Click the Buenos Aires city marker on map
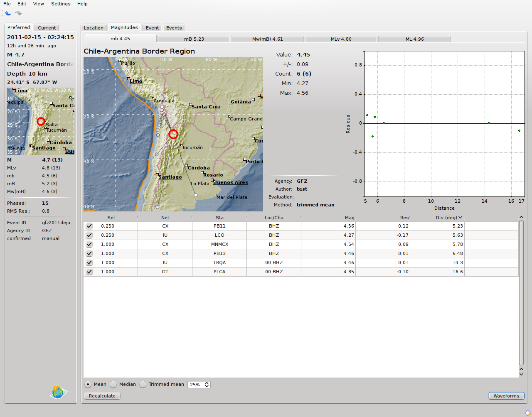532x417 pixels. [212, 180]
